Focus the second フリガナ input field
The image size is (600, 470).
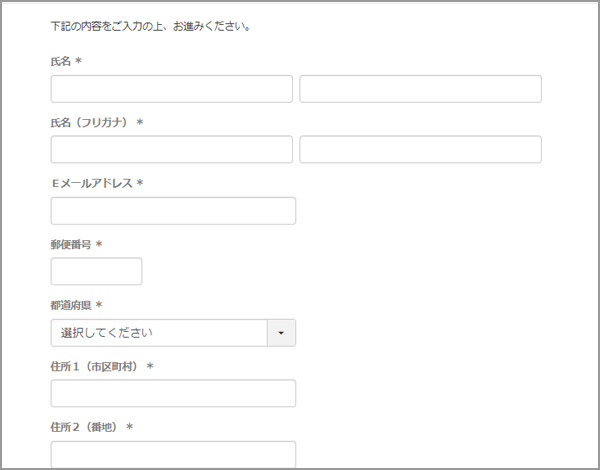[420, 149]
